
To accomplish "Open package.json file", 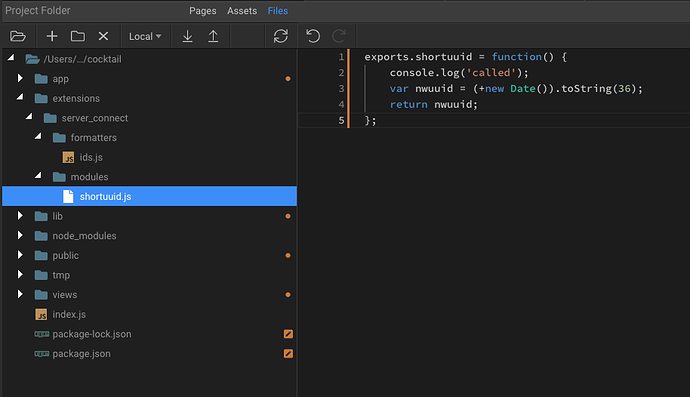I will pos(81,354).
